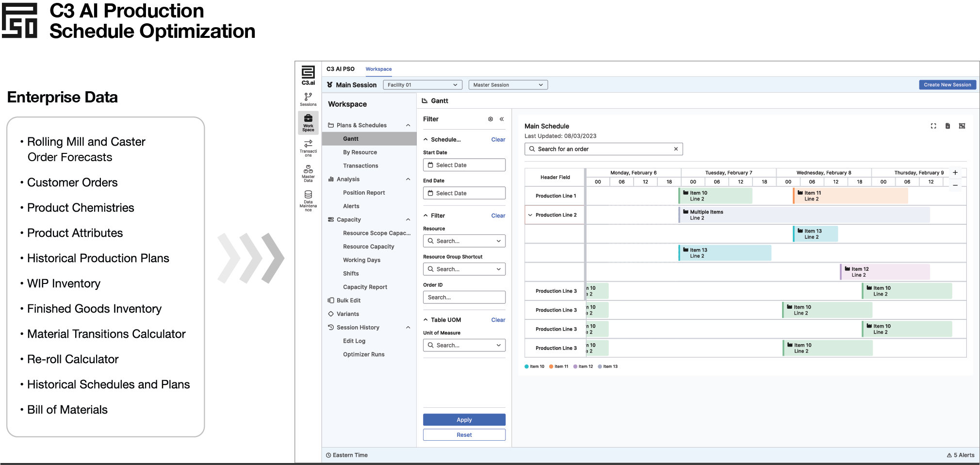The image size is (980, 465).
Task: Click the Order ID search field
Action: click(464, 298)
